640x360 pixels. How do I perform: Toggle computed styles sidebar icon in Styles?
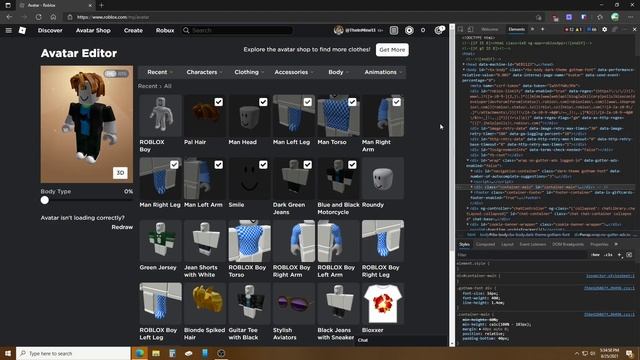[629, 255]
